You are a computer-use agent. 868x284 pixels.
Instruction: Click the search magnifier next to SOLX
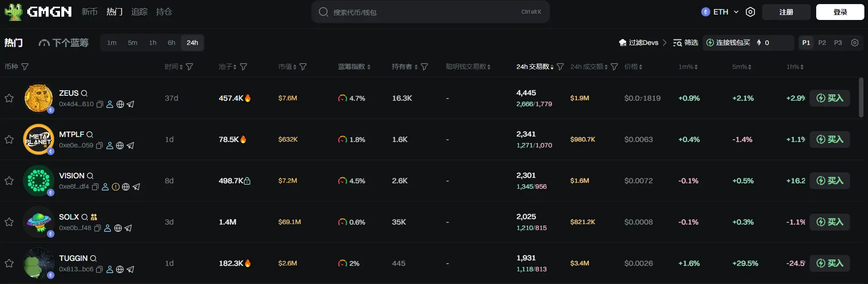pos(85,217)
